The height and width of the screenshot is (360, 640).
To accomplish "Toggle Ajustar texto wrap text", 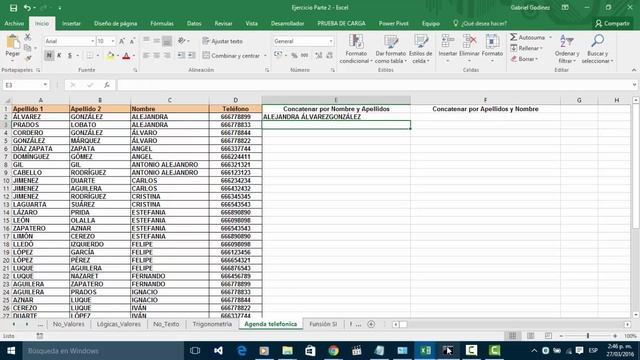I will [x=222, y=41].
